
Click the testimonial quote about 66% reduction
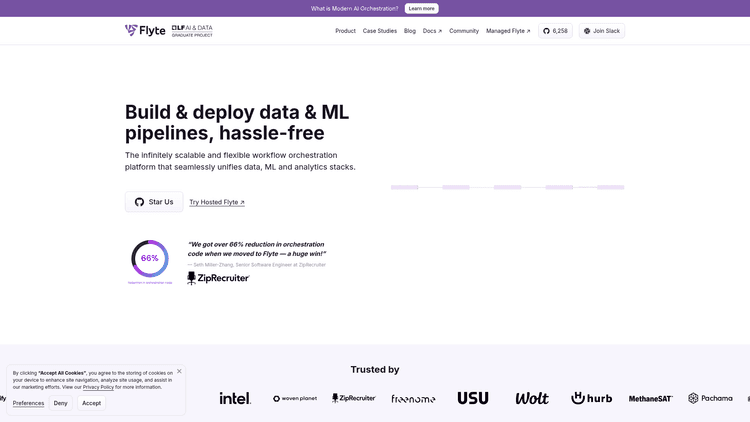[x=257, y=249]
